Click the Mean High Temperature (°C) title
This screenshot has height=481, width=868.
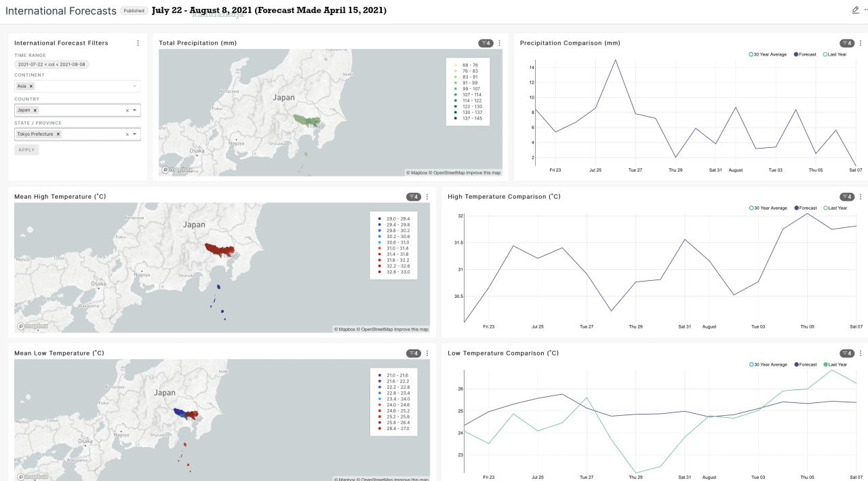60,197
